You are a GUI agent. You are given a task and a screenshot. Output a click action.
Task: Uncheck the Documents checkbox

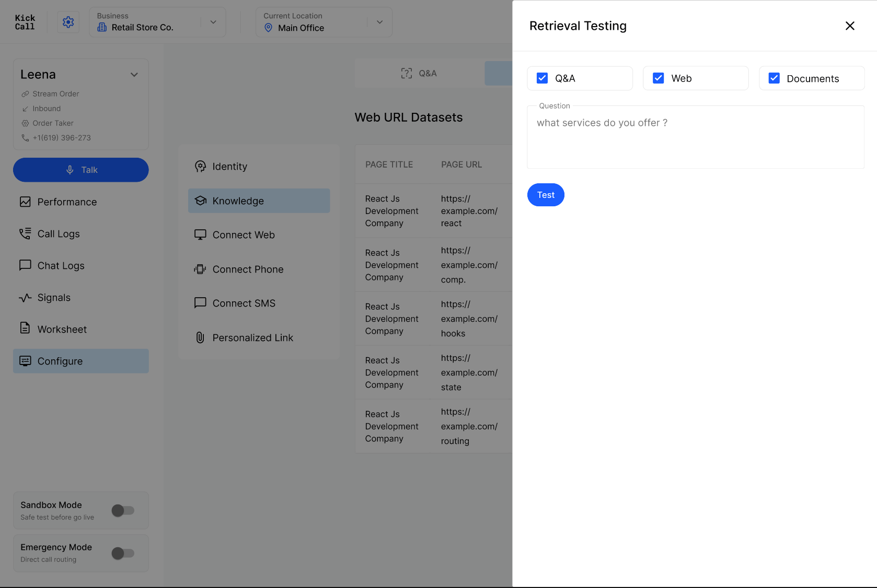(774, 78)
